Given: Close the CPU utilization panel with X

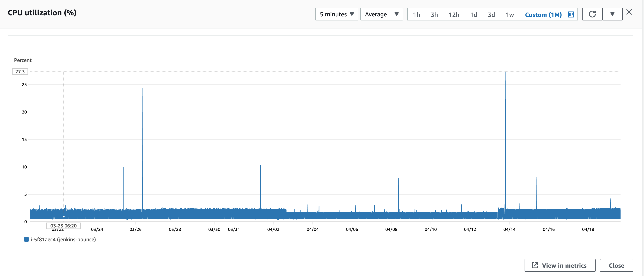Looking at the screenshot, I should pos(629,12).
